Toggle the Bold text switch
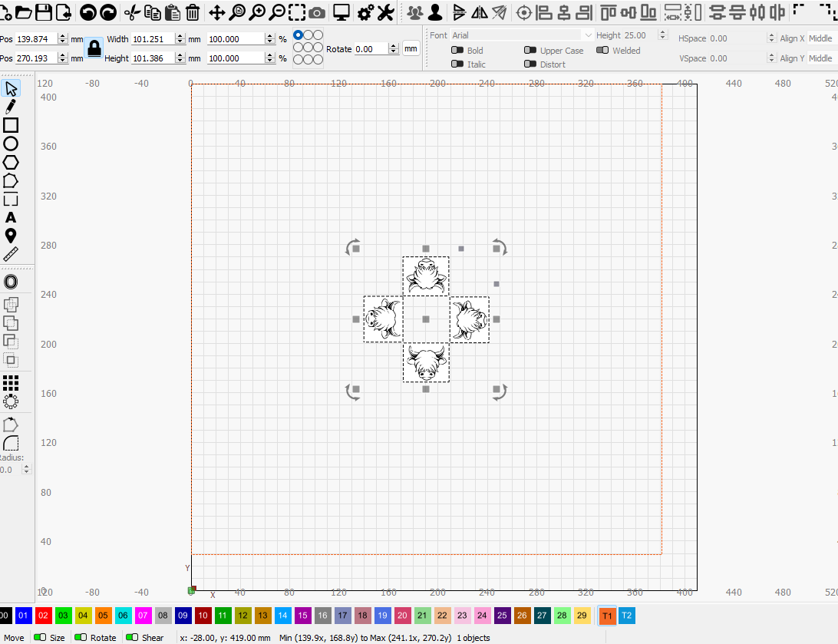The height and width of the screenshot is (644, 838). (x=457, y=50)
